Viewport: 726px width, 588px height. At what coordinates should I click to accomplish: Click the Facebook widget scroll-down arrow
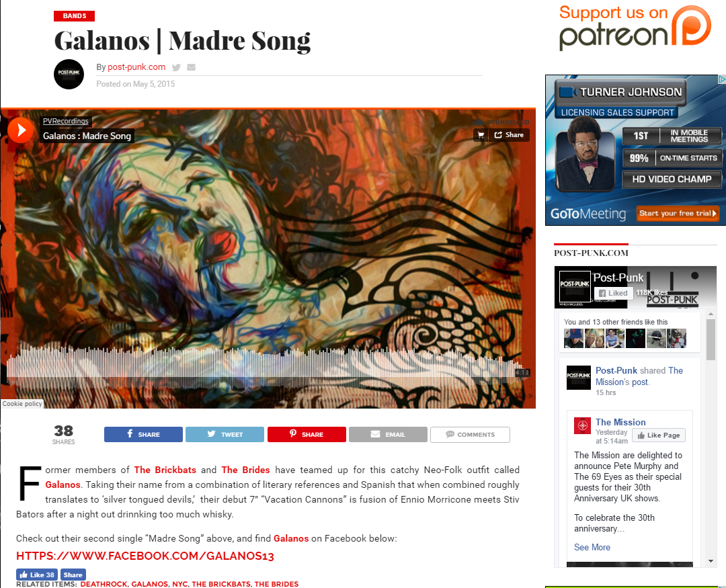[711, 561]
